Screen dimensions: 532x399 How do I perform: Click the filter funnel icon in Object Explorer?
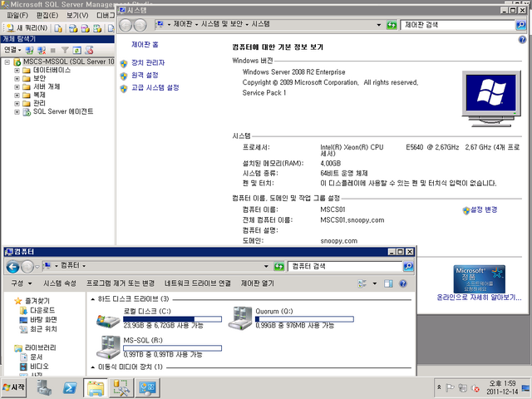click(x=65, y=51)
